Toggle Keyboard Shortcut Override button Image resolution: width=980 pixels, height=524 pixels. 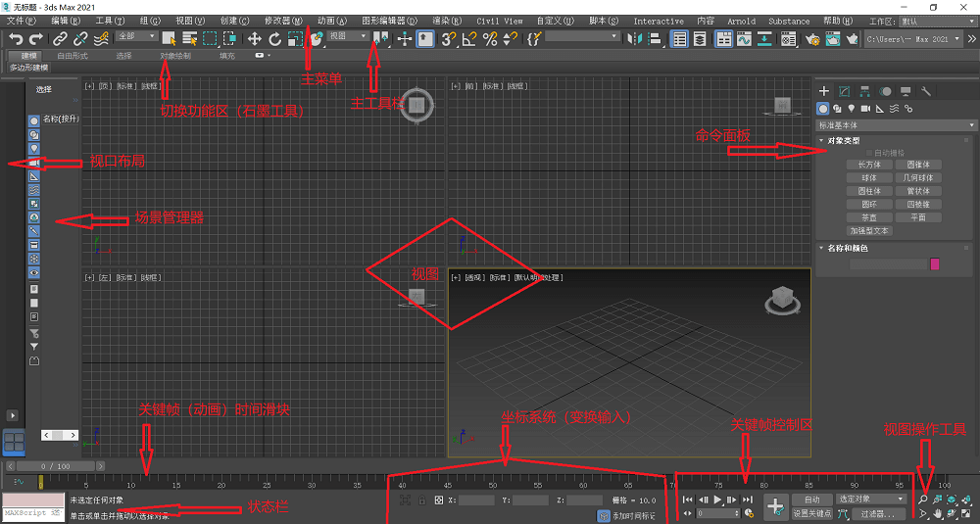(425, 39)
